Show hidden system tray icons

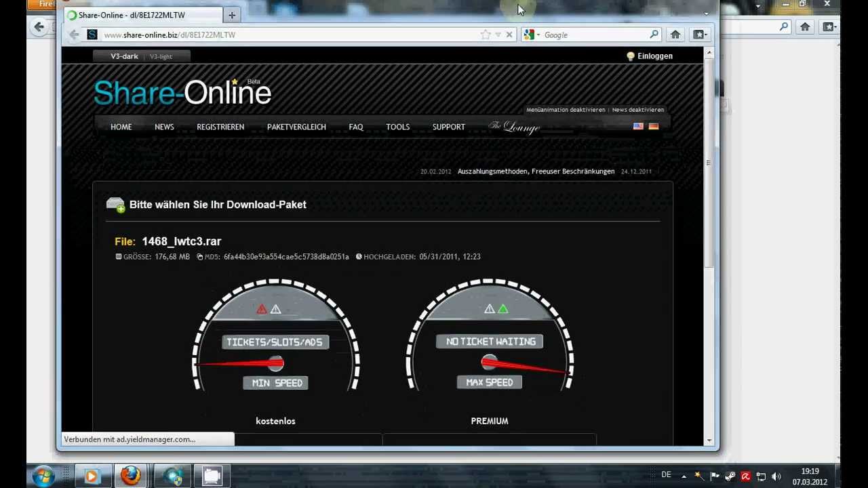point(684,476)
